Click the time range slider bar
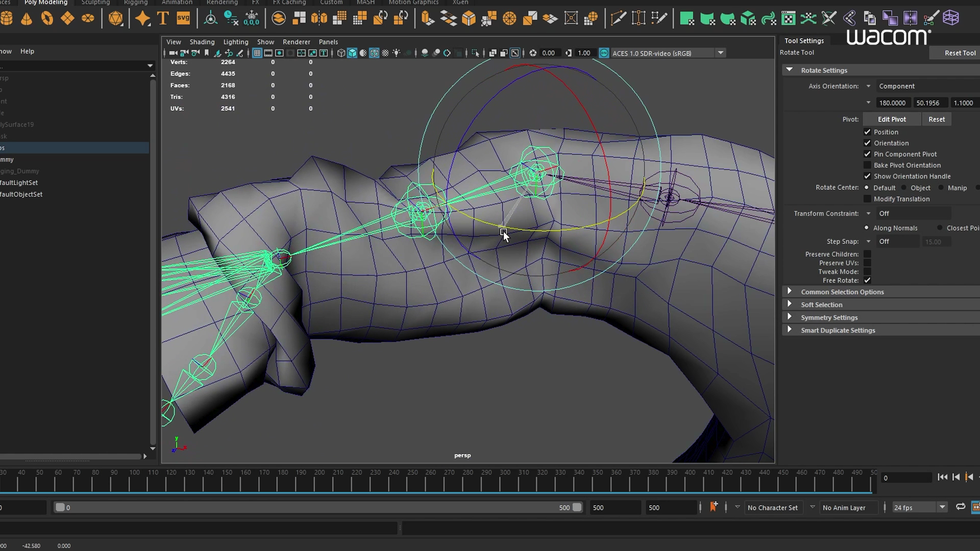Screen dimensions: 980x551 point(316,508)
